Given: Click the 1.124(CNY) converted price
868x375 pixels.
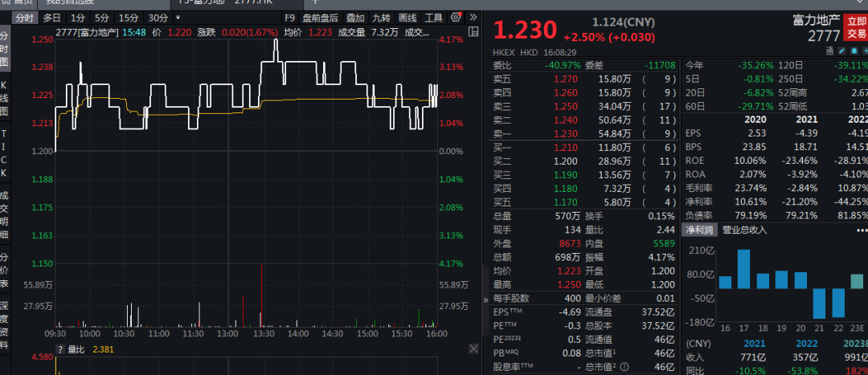Looking at the screenshot, I should [x=624, y=22].
